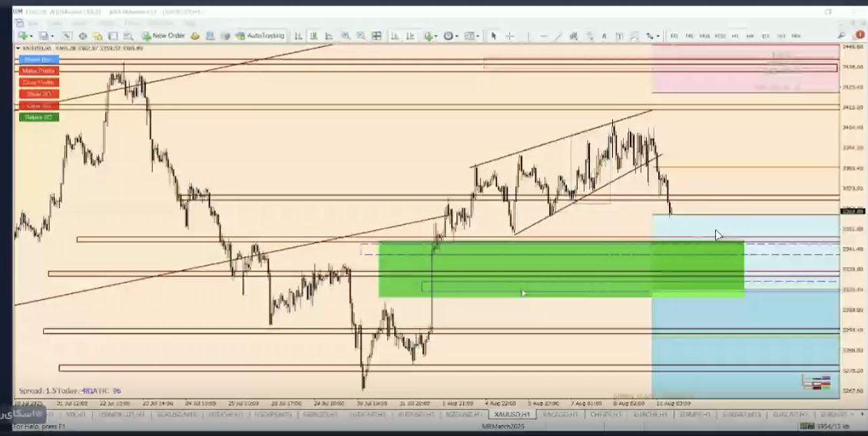Switch chart to candlestick mode

[314, 36]
